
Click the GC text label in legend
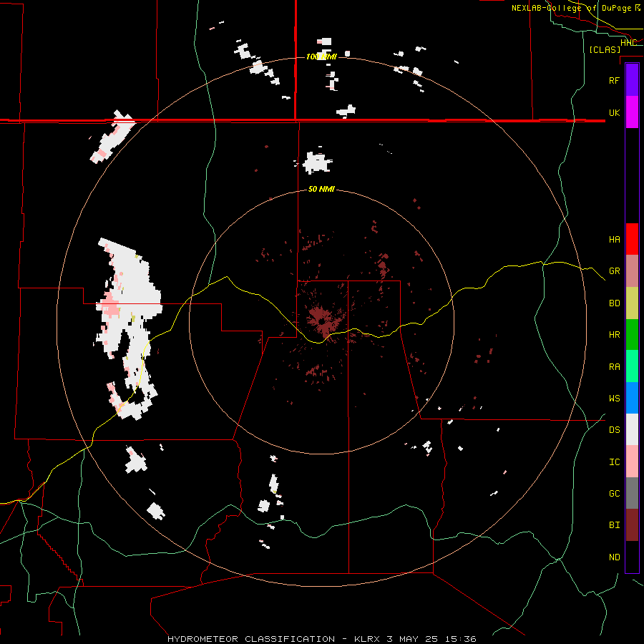[614, 493]
